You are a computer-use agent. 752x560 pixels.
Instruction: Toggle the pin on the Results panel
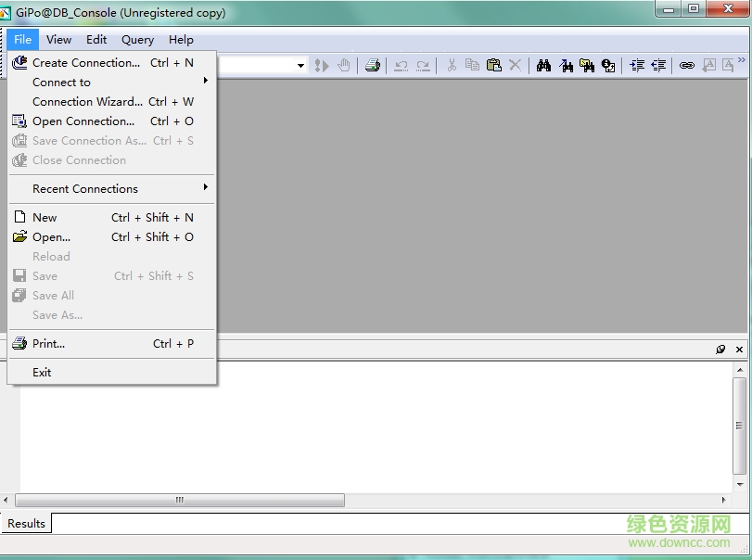[722, 349]
